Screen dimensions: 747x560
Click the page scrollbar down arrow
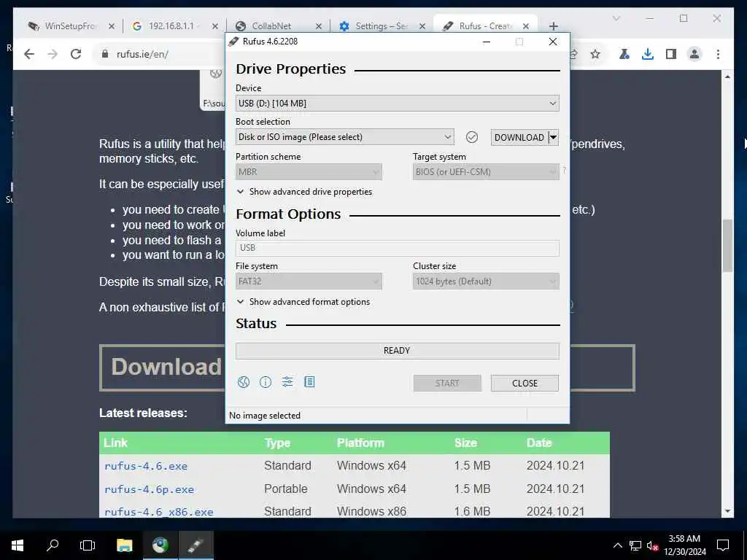point(727,511)
